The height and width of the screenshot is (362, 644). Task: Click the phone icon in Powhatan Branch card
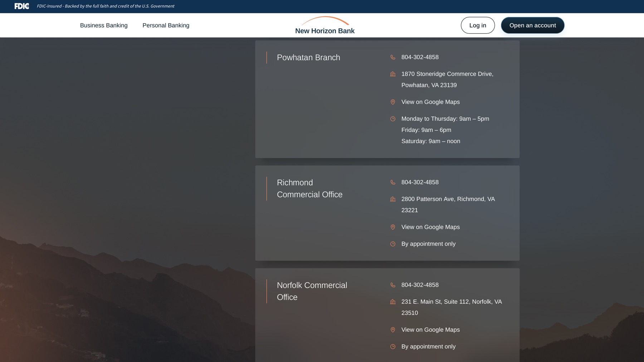click(393, 57)
